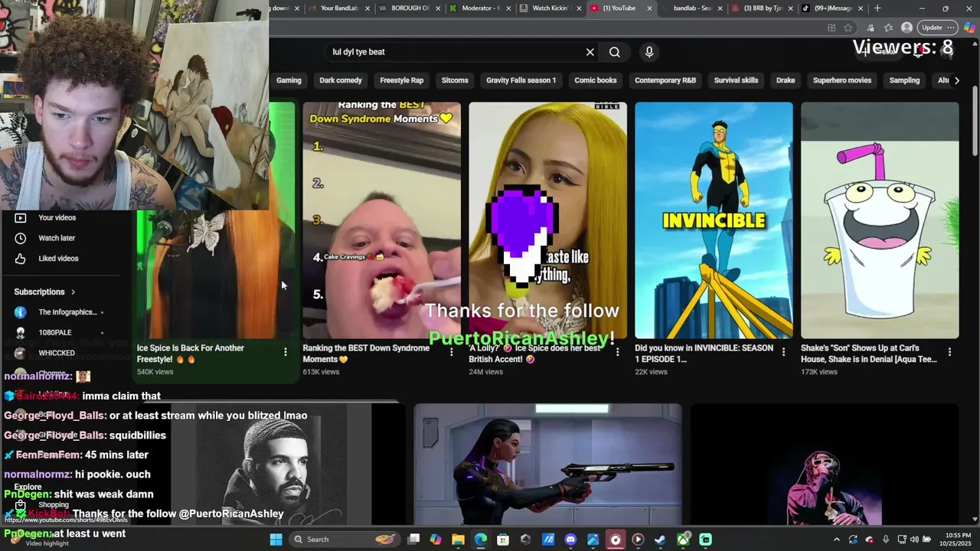Click the microphone icon in system tray

tap(886, 540)
